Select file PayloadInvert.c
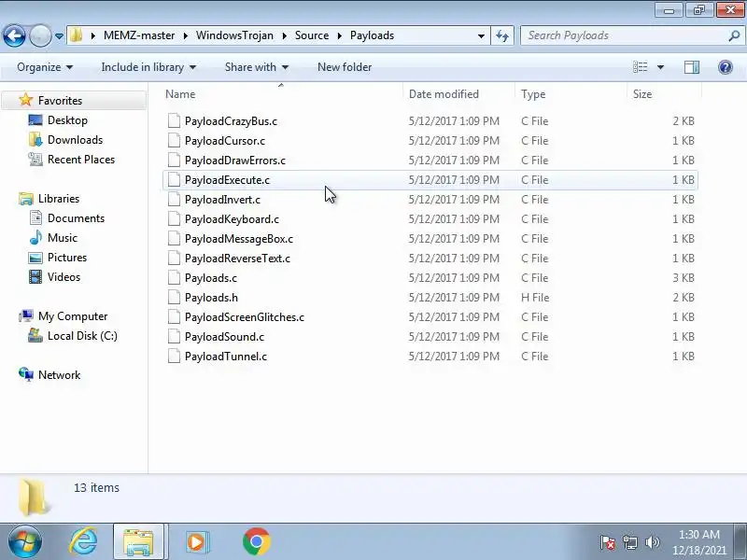Viewport: 747px width, 560px height. click(x=430, y=200)
